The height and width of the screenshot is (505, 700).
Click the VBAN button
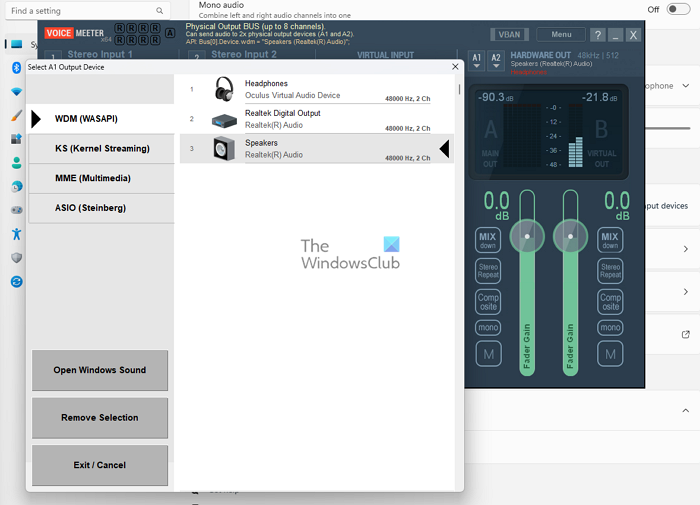509,34
